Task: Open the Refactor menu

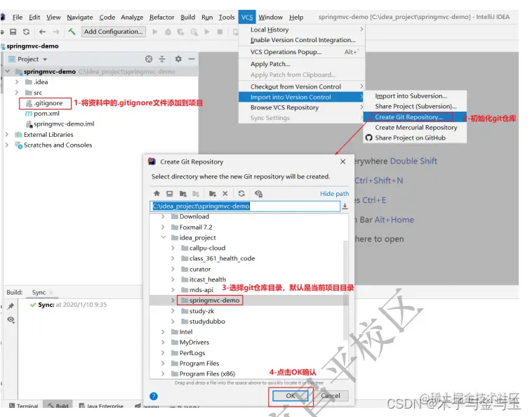Action: click(161, 18)
